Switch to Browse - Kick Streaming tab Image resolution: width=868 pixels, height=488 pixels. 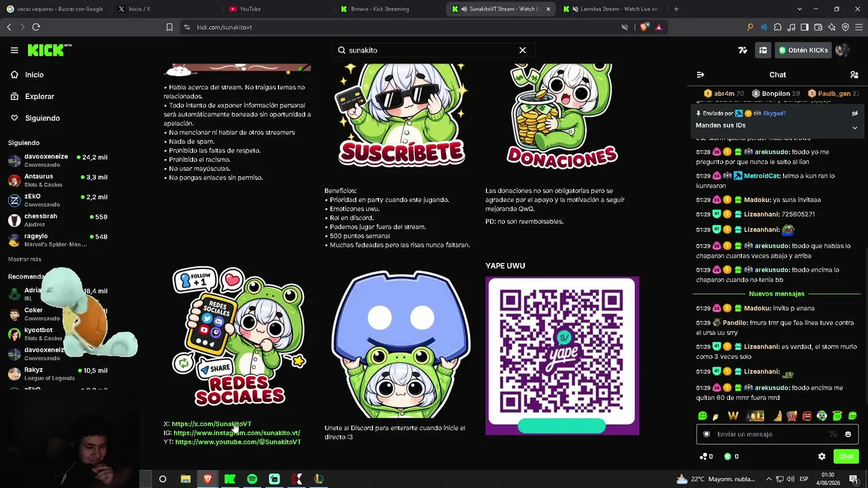[x=387, y=9]
